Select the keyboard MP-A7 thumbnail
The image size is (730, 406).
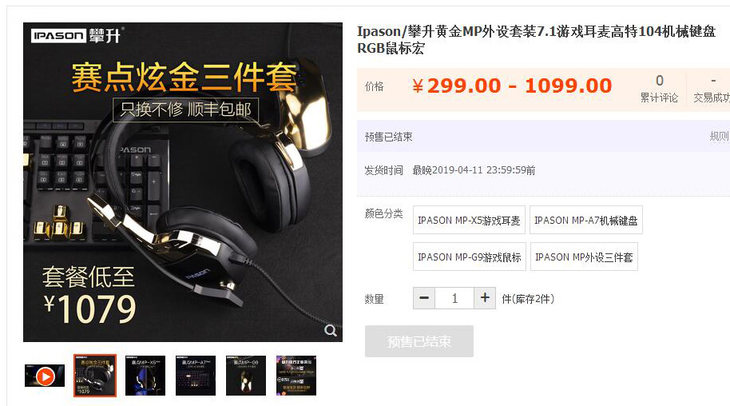[196, 376]
